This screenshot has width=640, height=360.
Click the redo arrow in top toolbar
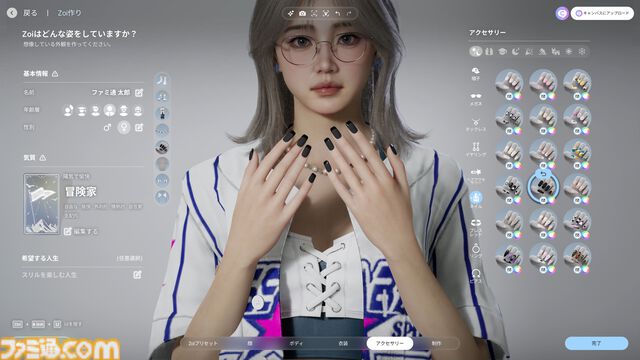(x=349, y=13)
